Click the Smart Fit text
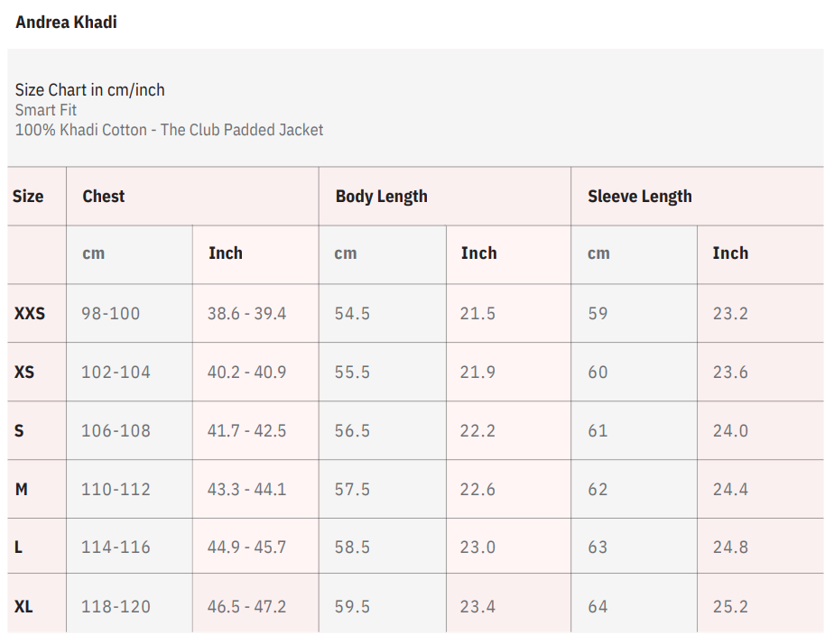The width and height of the screenshot is (834, 644). (x=46, y=110)
